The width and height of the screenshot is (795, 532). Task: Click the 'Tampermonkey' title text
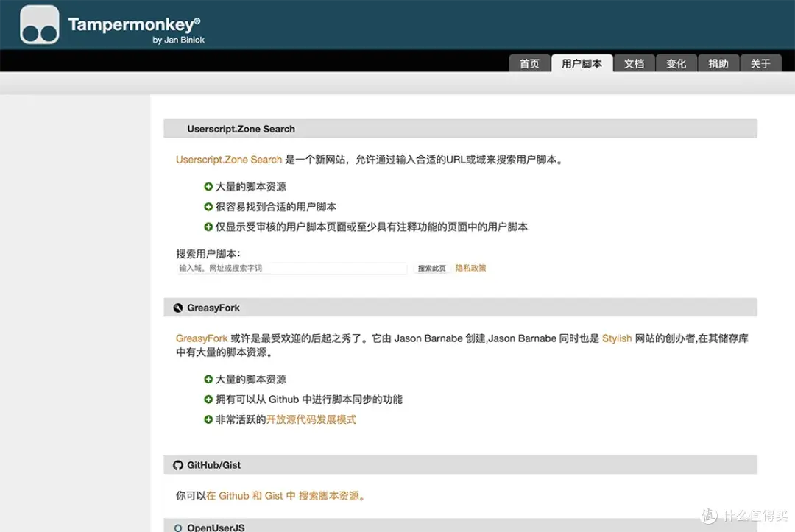[135, 24]
